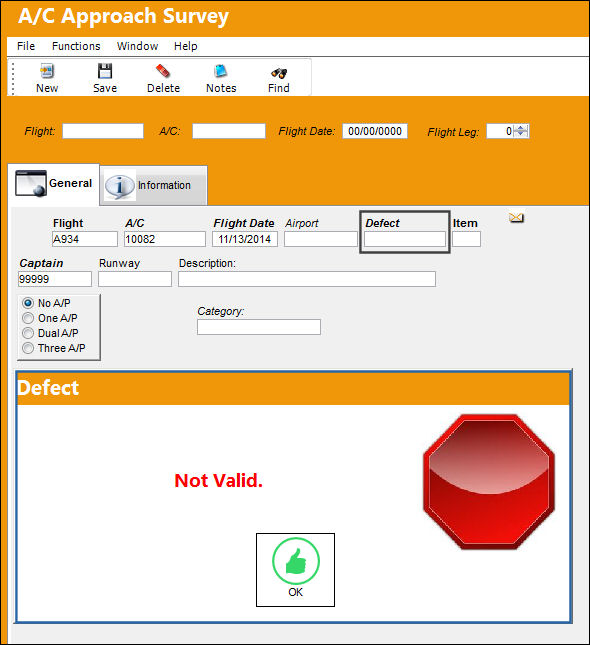Click the 'Not Valid.' message text

tap(218, 480)
